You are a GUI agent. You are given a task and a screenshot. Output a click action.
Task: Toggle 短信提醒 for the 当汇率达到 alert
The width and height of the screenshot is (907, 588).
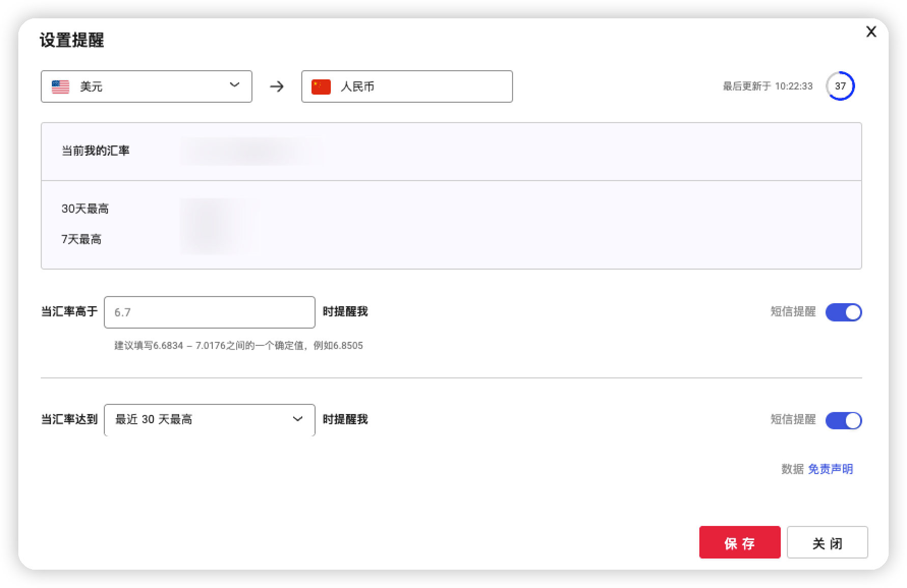(843, 420)
